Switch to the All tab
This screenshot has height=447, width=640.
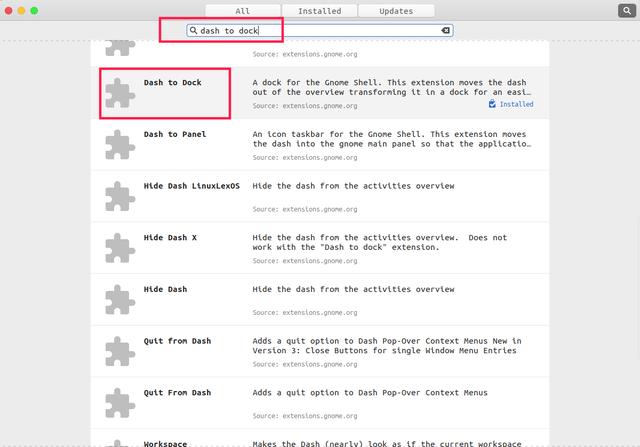pyautogui.click(x=242, y=11)
